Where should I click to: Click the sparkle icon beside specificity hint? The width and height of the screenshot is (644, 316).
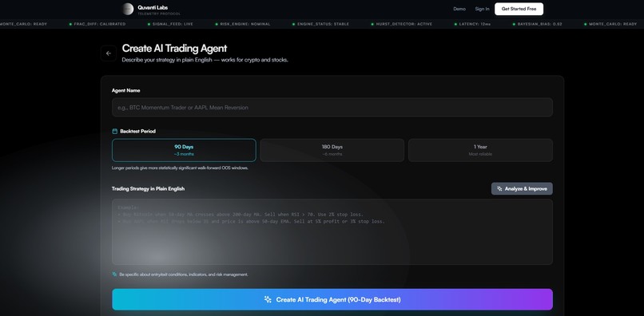tap(114, 275)
